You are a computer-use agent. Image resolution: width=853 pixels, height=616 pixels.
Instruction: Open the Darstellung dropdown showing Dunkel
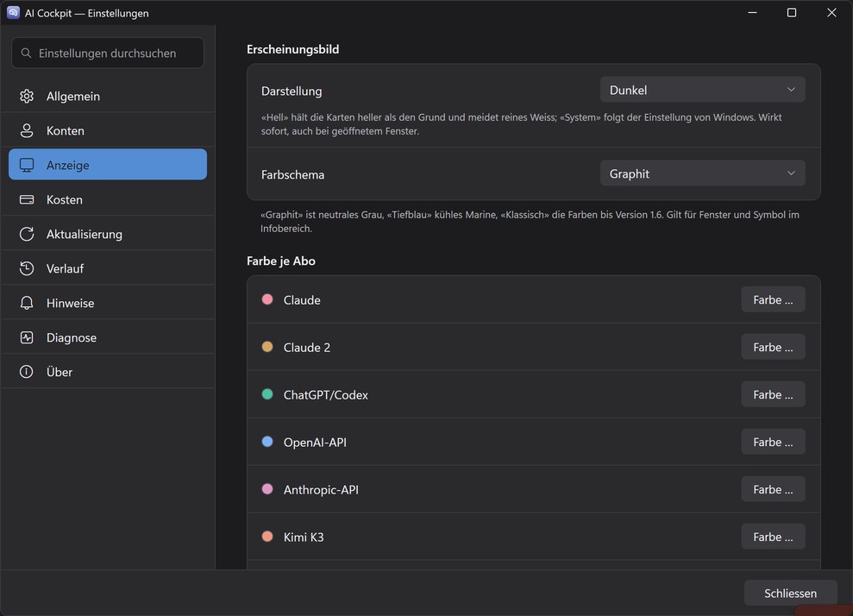click(702, 90)
